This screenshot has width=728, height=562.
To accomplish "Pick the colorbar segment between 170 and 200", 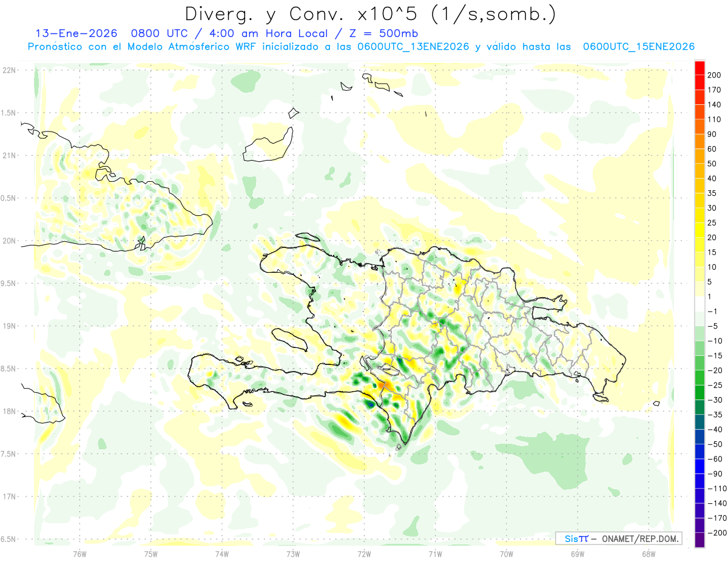I will 699,82.
